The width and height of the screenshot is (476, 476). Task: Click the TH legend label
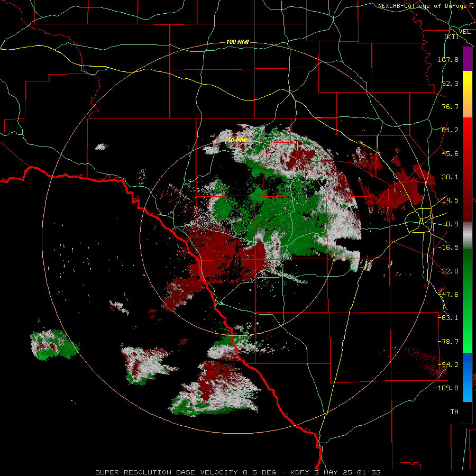[x=454, y=412]
